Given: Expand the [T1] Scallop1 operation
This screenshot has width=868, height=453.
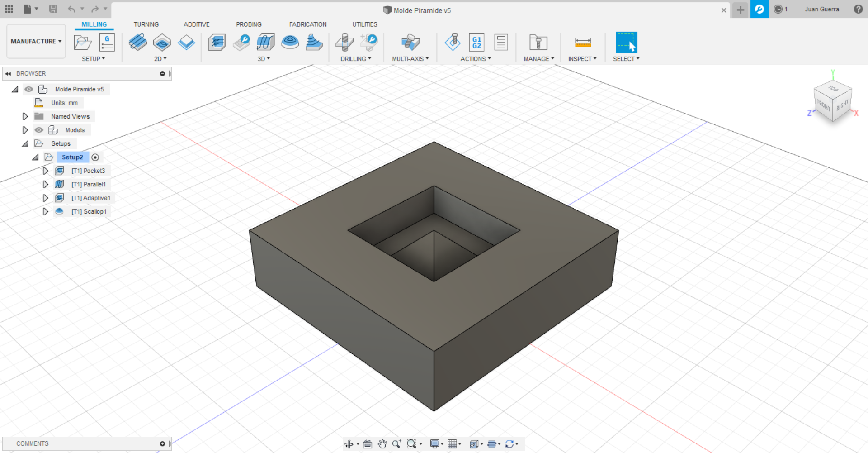Looking at the screenshot, I should [x=45, y=211].
